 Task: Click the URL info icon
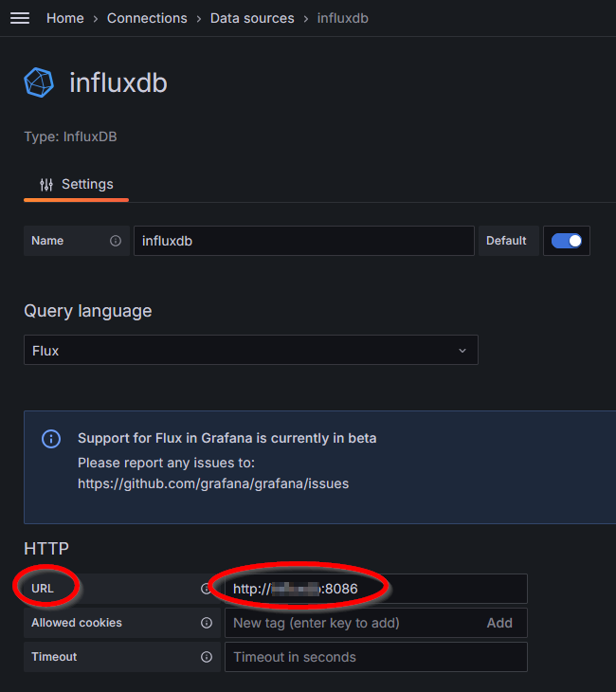click(206, 589)
